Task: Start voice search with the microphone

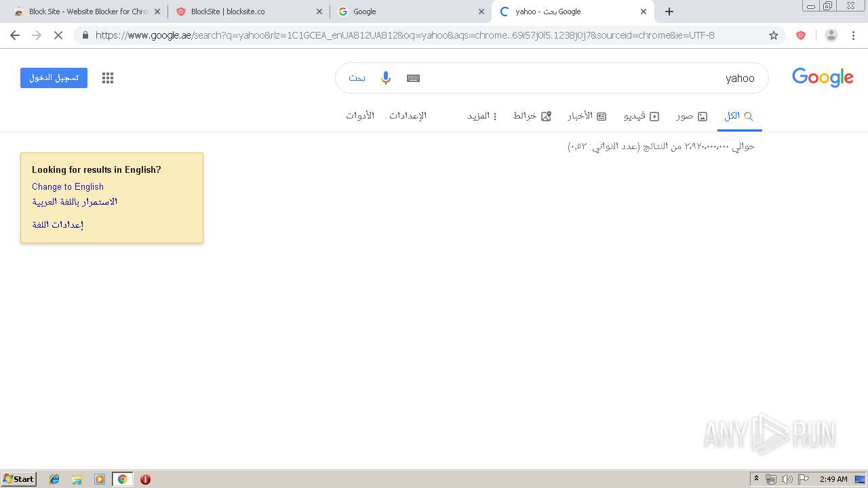Action: (386, 78)
